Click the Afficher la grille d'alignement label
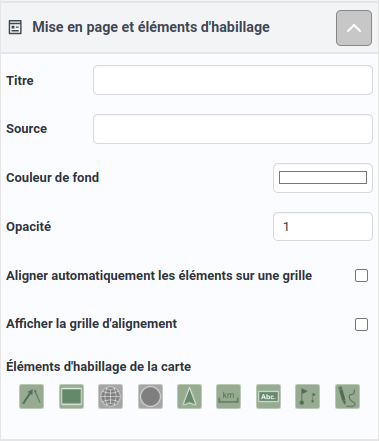380x441 pixels. [92, 324]
